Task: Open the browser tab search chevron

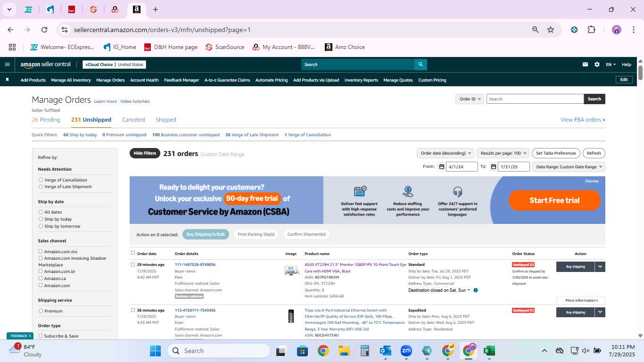Action: [9, 9]
